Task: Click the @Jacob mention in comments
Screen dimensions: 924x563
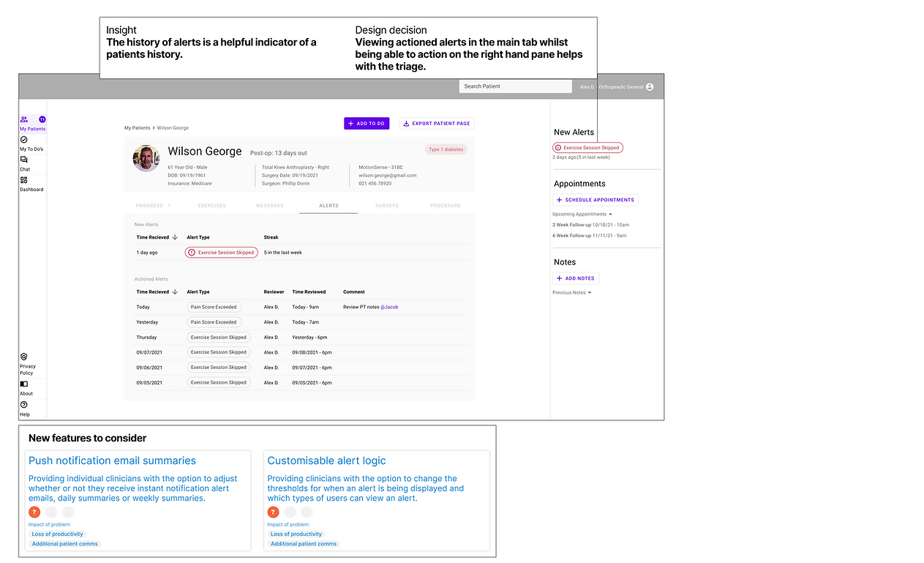Action: [x=389, y=307]
